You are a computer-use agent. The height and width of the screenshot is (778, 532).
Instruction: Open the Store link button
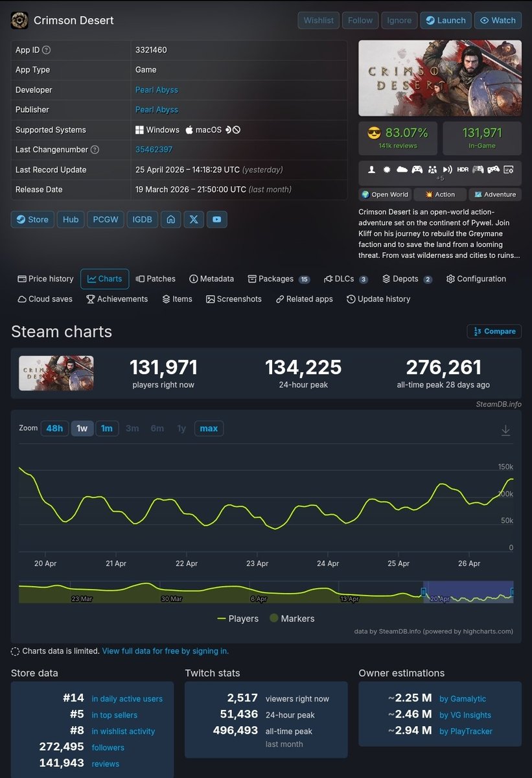pos(32,219)
